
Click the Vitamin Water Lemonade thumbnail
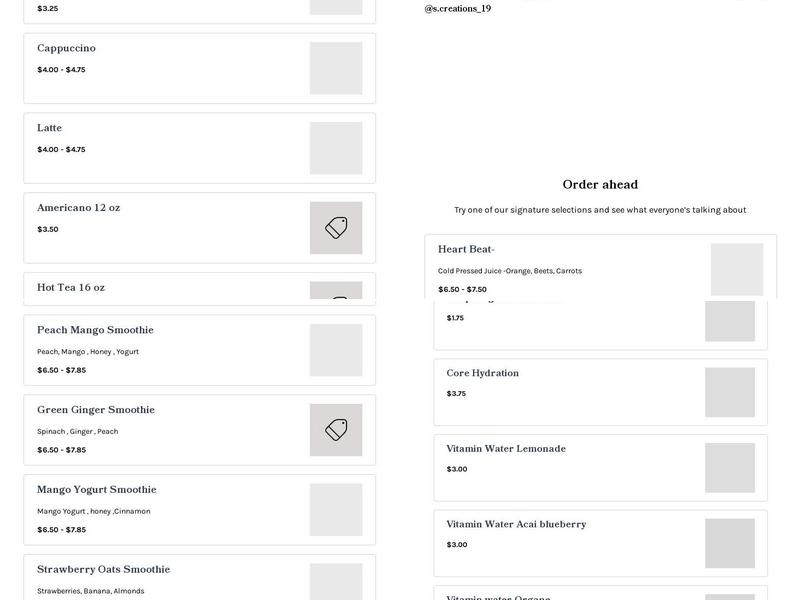pos(730,468)
